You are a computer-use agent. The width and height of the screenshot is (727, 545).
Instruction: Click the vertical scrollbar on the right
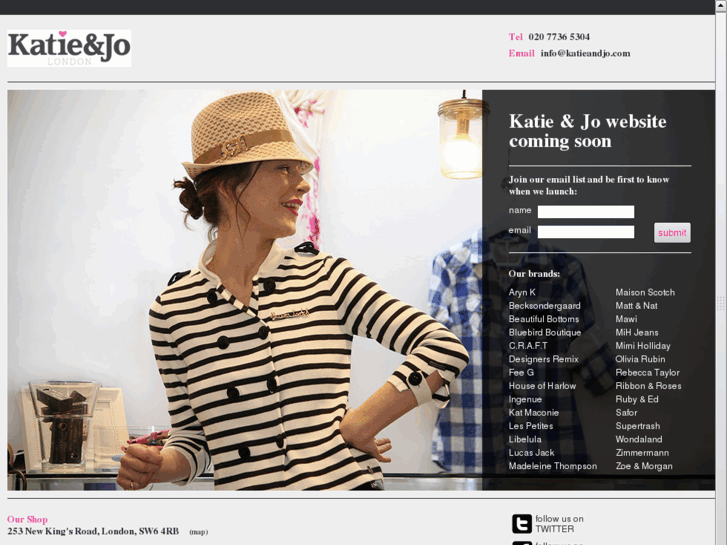tap(721, 272)
